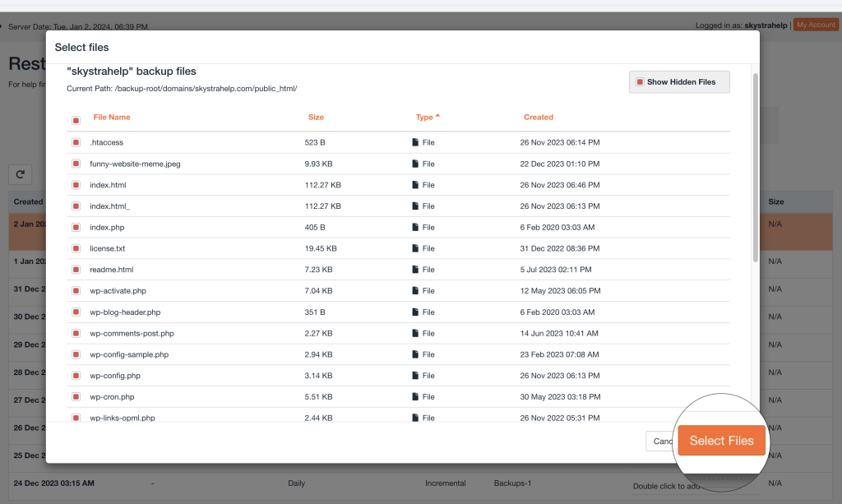Click file icon in license.txt row
The width and height of the screenshot is (842, 504).
tap(415, 248)
